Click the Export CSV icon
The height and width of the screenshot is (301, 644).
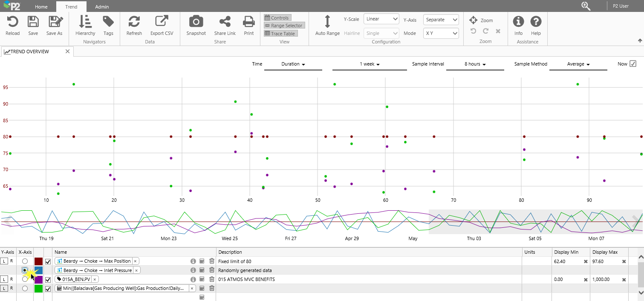[x=162, y=22]
